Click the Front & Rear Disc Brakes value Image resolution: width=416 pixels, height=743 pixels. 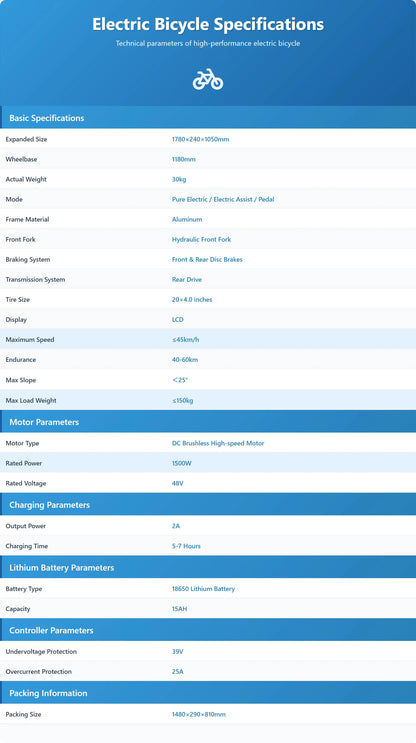pyautogui.click(x=207, y=259)
